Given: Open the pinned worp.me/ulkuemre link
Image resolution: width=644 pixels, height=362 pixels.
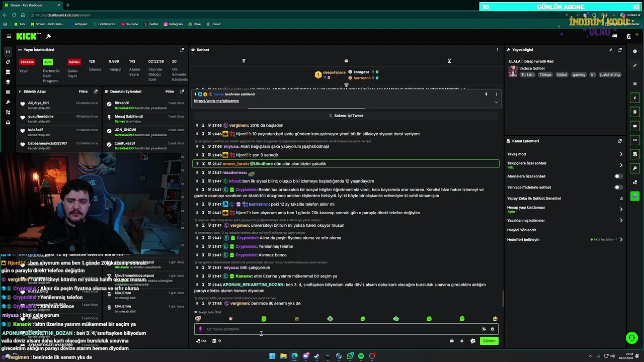Looking at the screenshot, I should point(216,101).
